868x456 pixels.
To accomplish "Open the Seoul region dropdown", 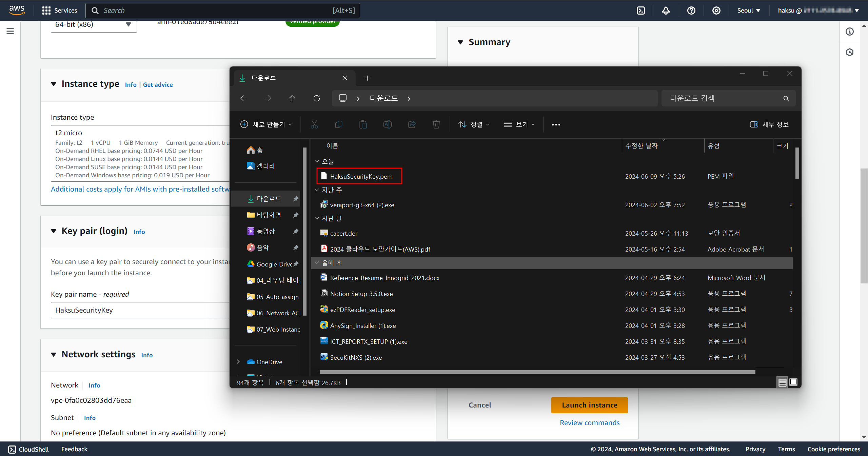I will point(748,11).
